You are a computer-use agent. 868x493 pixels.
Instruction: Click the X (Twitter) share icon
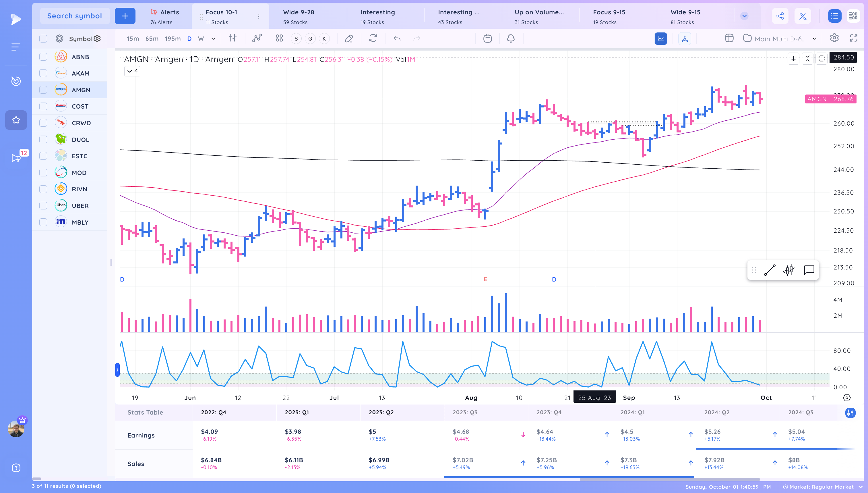(x=803, y=16)
